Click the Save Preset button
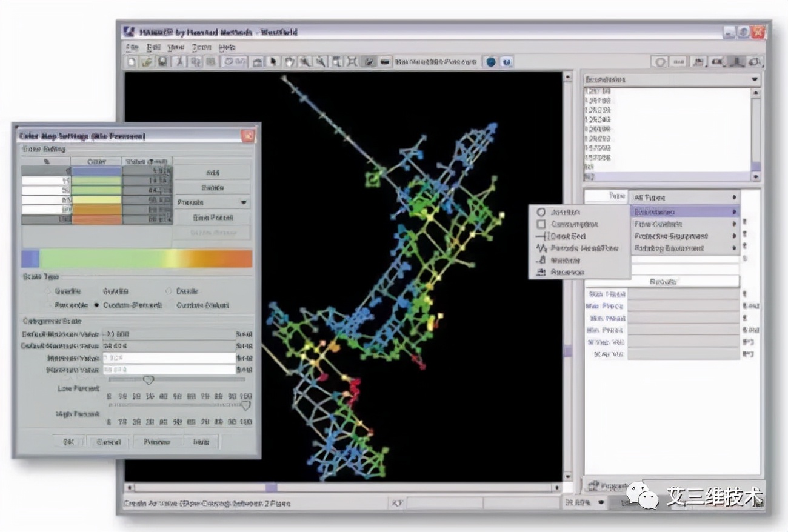The image size is (788, 532). pyautogui.click(x=213, y=218)
